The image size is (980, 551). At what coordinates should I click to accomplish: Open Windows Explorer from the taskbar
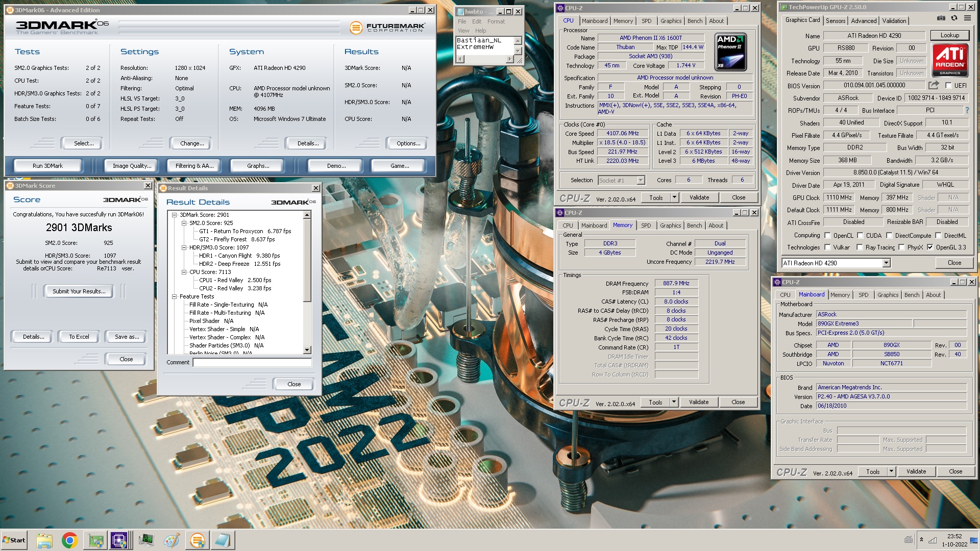coord(44,540)
